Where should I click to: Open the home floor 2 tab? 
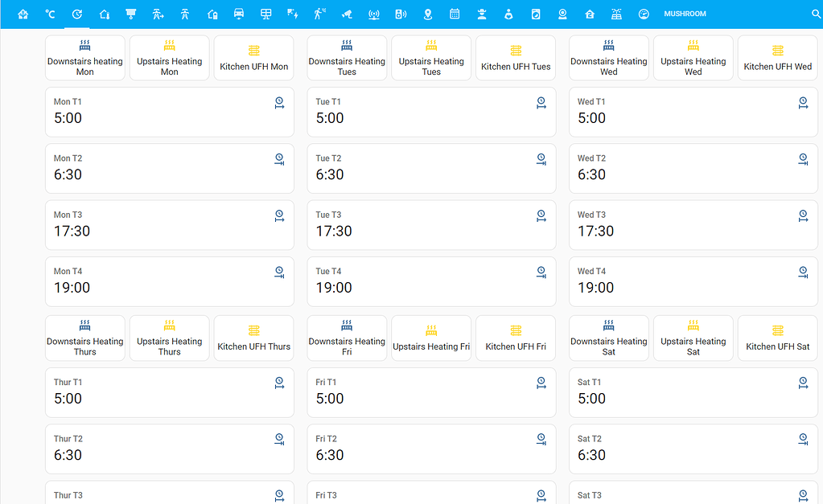point(590,14)
